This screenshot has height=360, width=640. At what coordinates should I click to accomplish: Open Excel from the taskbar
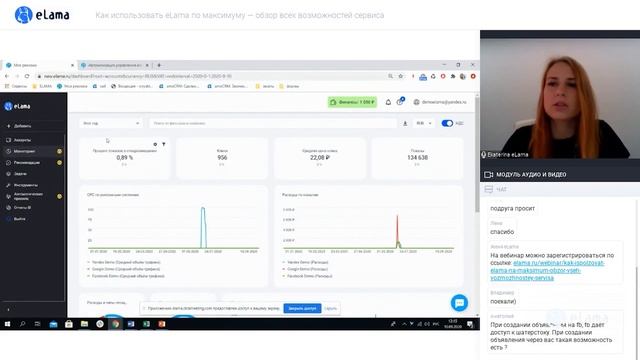pyautogui.click(x=147, y=324)
